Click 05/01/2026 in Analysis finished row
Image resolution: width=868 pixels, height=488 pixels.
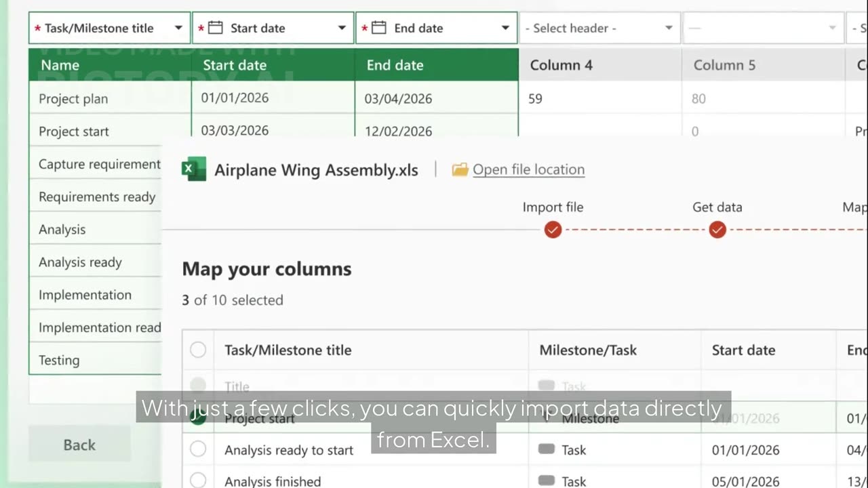click(x=745, y=481)
